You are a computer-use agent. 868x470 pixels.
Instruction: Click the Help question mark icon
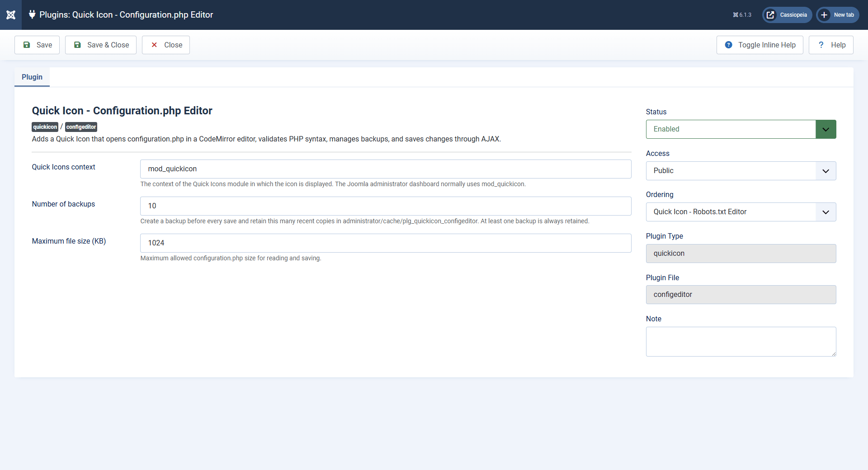click(x=821, y=45)
